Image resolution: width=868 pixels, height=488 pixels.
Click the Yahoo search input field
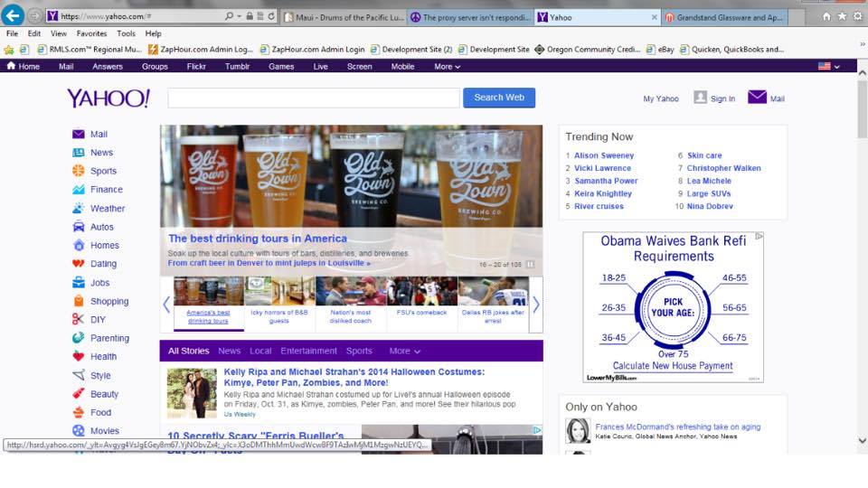coord(314,98)
